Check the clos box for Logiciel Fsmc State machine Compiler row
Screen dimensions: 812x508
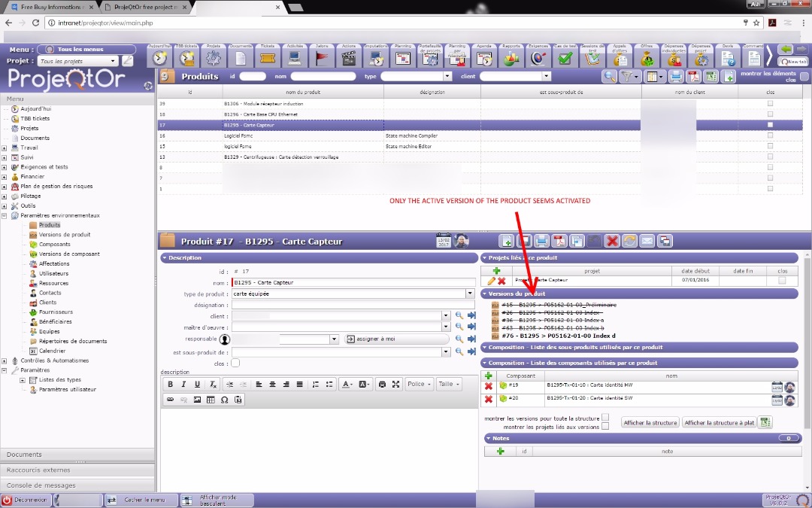coord(770,135)
